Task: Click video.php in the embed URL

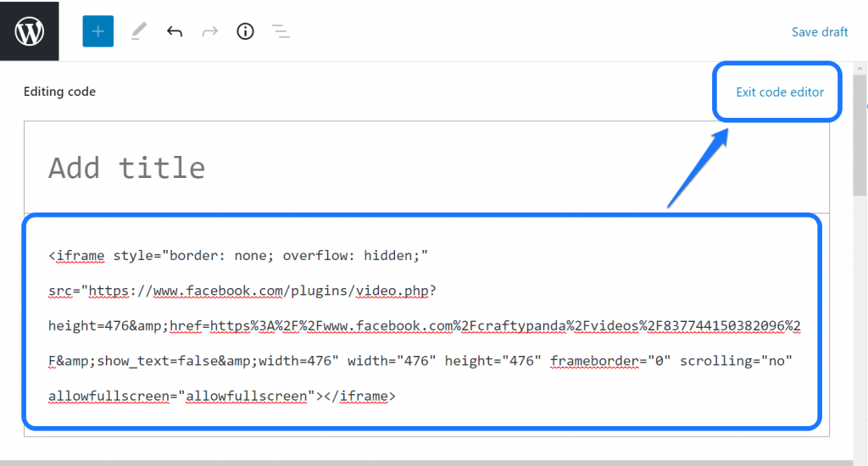Action: 392,291
